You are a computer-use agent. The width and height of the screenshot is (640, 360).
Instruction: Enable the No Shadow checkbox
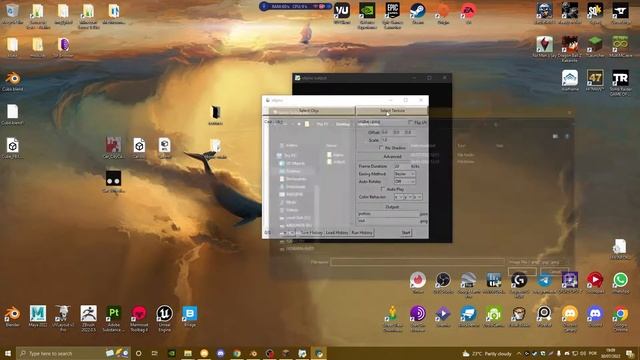click(381, 147)
